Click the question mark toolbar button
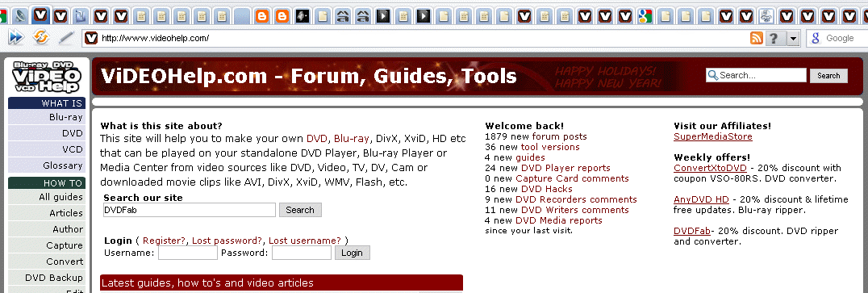This screenshot has width=868, height=293. point(775,38)
